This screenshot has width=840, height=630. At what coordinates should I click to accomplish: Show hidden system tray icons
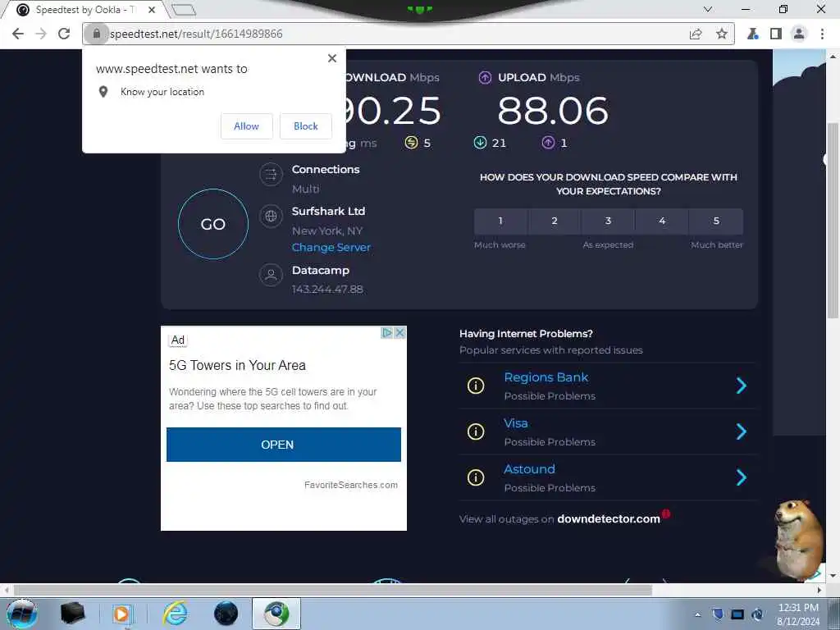point(697,614)
